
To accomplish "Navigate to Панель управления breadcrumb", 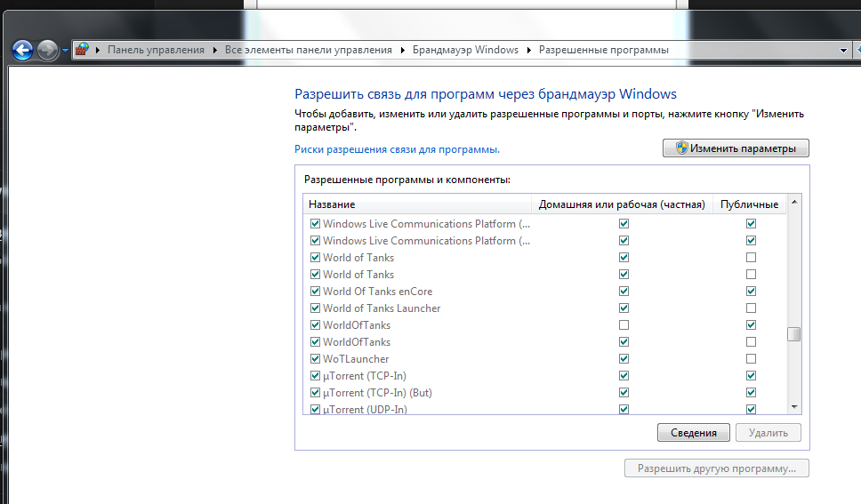I will tap(156, 50).
